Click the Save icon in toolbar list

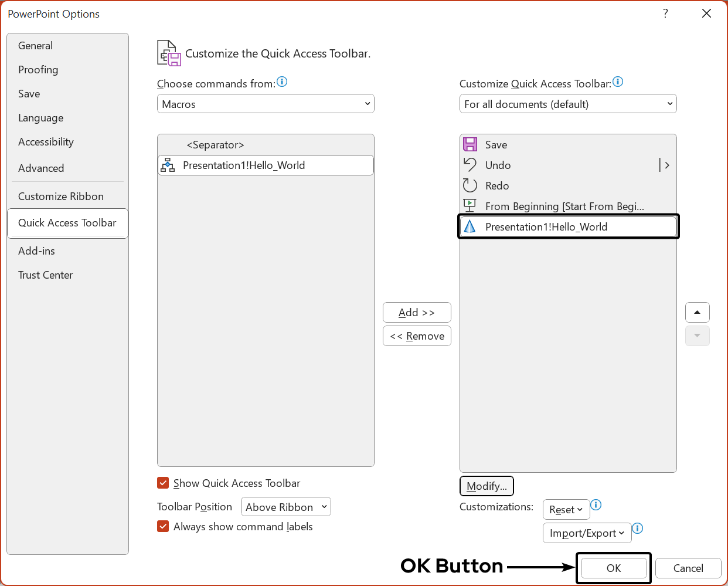(x=470, y=144)
